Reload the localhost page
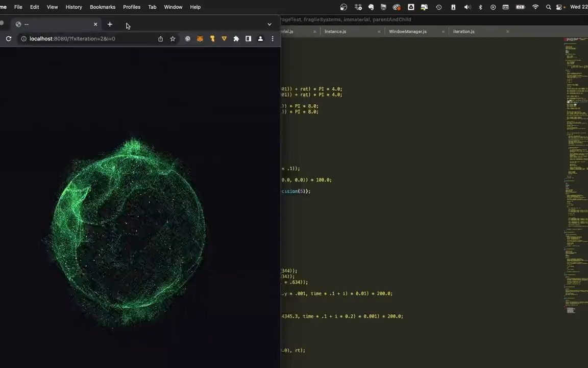 [9, 39]
